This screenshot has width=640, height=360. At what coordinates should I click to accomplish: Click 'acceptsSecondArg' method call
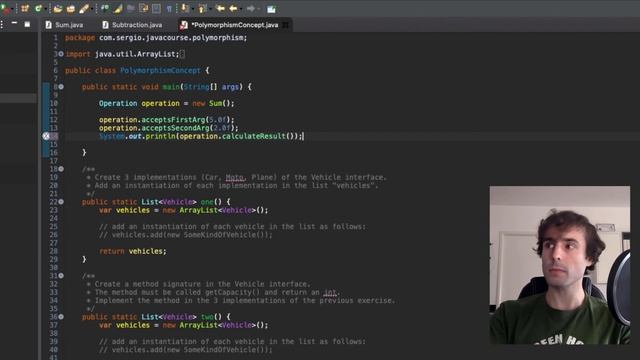176,128
